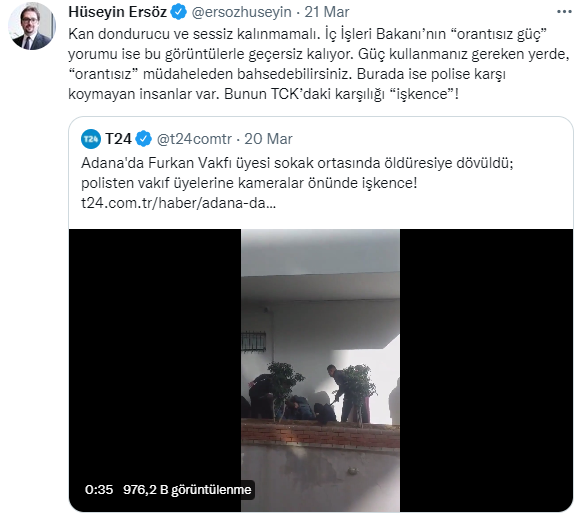Click the blue verified badge beside Hüseyin Ersöz
586x519 pixels.
pos(179,12)
